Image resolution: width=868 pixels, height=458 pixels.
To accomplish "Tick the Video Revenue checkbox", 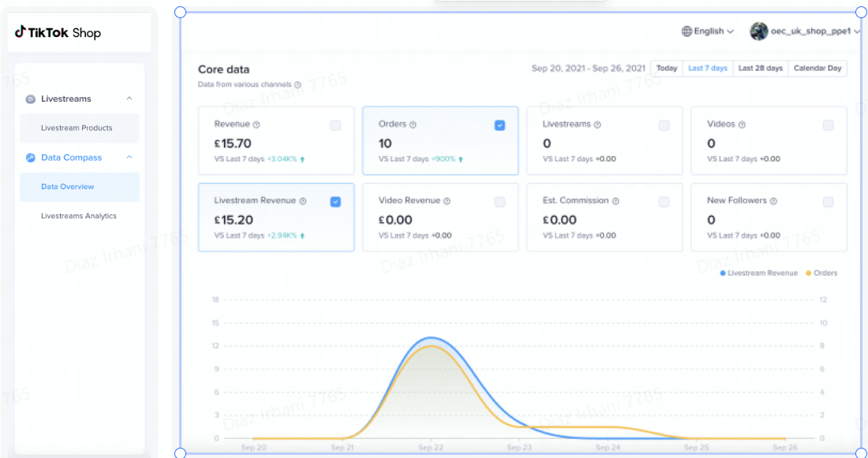I will click(499, 202).
